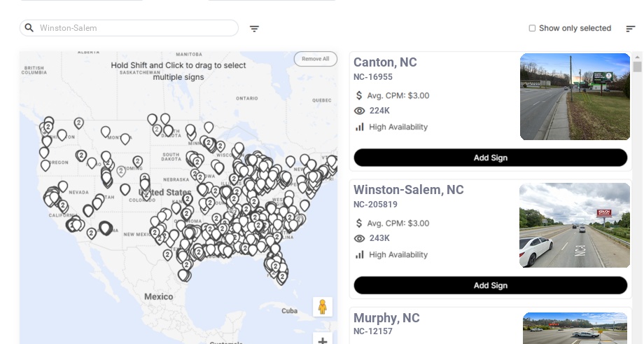This screenshot has width=644, height=344.
Task: Open the sort icon at top right
Action: click(630, 29)
